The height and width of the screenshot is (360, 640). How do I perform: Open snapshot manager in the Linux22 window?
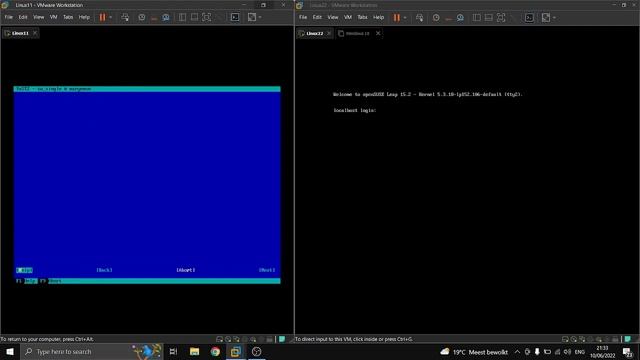tap(460, 18)
